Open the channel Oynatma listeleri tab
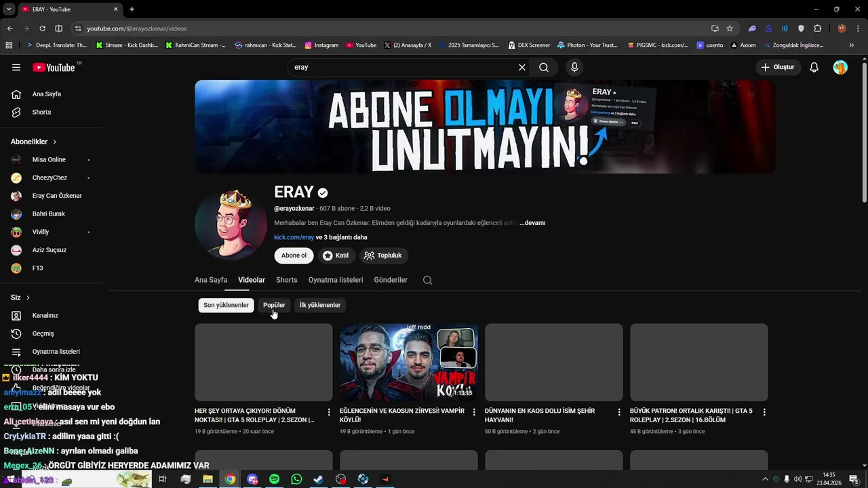 point(336,280)
